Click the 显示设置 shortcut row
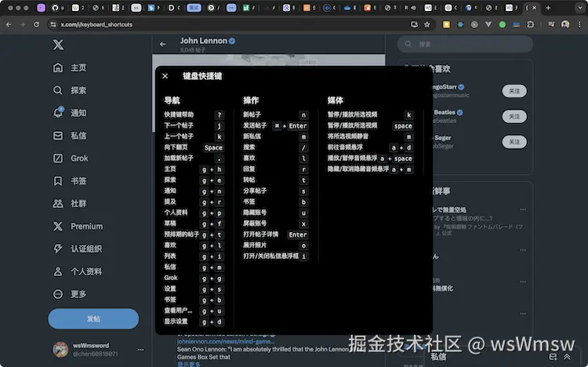588x367 pixels. pos(194,322)
